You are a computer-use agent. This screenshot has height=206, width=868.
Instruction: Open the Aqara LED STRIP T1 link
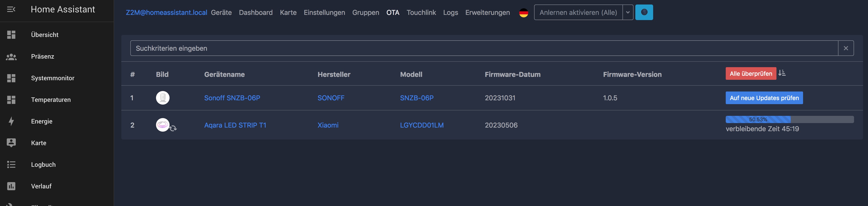click(235, 125)
